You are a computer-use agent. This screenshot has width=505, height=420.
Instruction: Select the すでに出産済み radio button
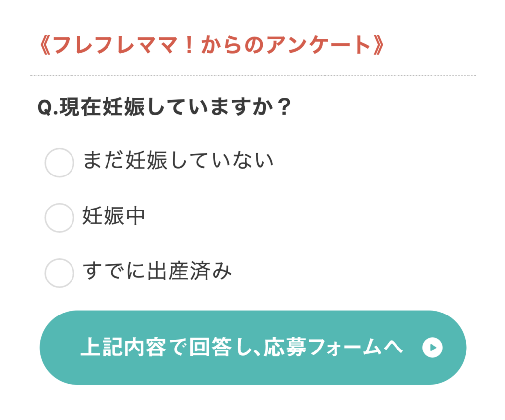point(60,273)
